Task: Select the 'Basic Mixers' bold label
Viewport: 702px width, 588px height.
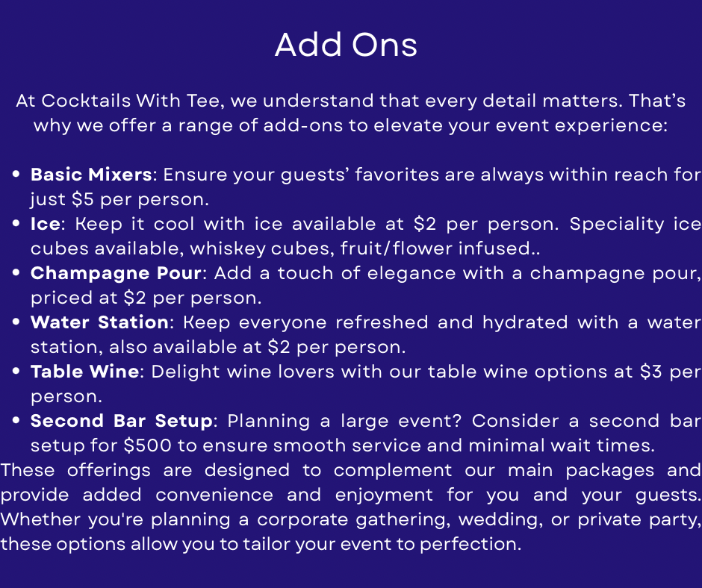Action: (x=91, y=175)
